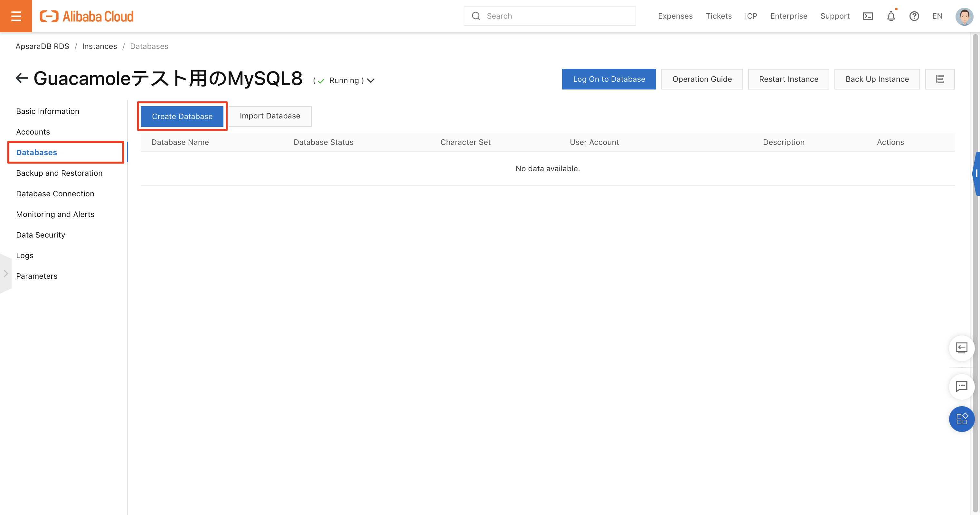Viewport: 980px width, 515px height.
Task: Expand the collapsed left side panel arrow
Action: pyautogui.click(x=6, y=274)
